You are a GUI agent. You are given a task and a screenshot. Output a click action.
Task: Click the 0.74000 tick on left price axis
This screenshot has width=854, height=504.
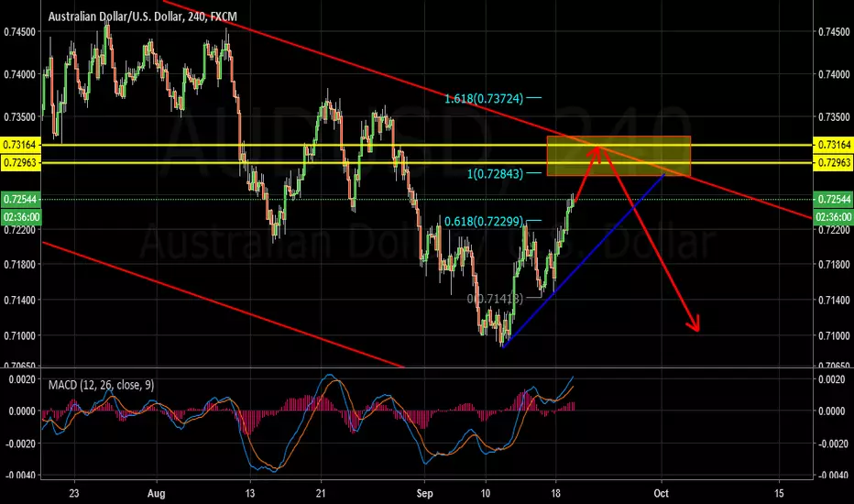click(19, 74)
